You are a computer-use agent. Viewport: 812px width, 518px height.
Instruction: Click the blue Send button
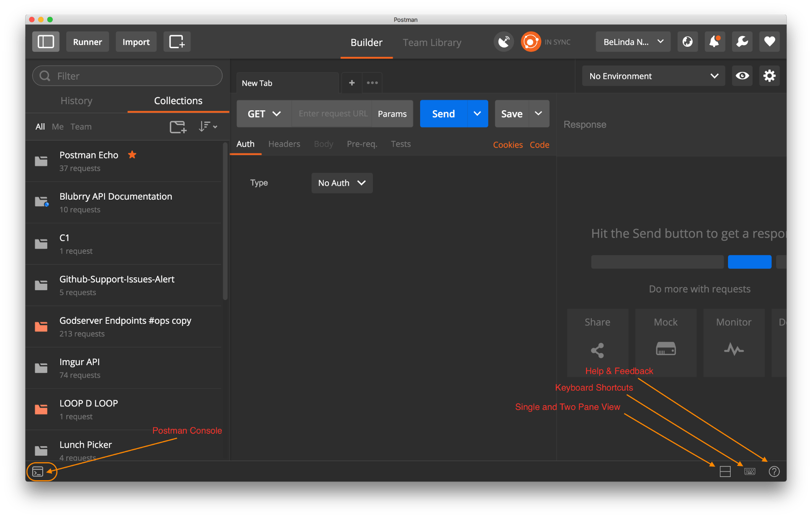443,114
